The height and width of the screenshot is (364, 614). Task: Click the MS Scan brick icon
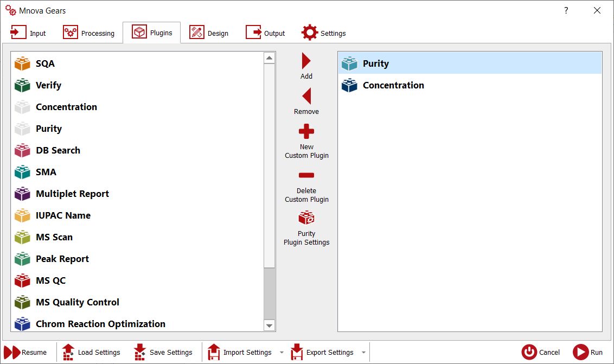(22, 237)
